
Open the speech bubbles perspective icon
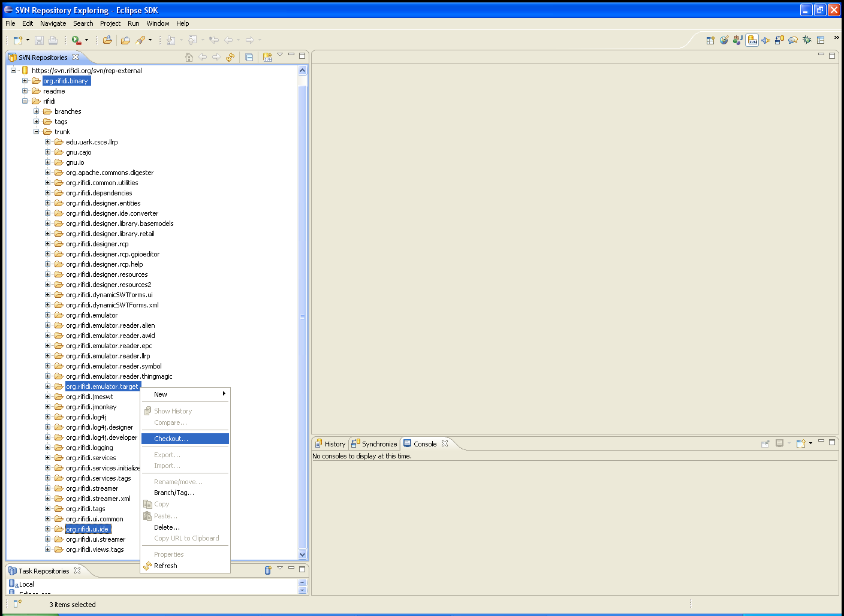pos(793,40)
